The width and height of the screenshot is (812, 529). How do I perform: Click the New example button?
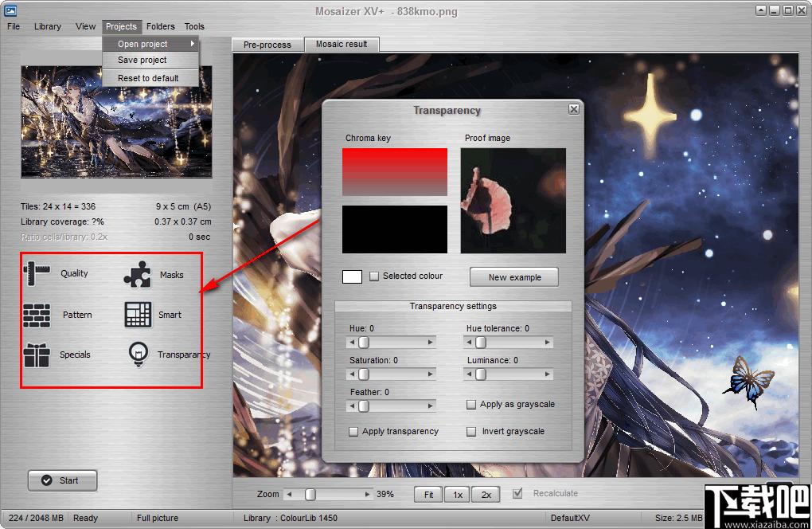click(x=514, y=277)
